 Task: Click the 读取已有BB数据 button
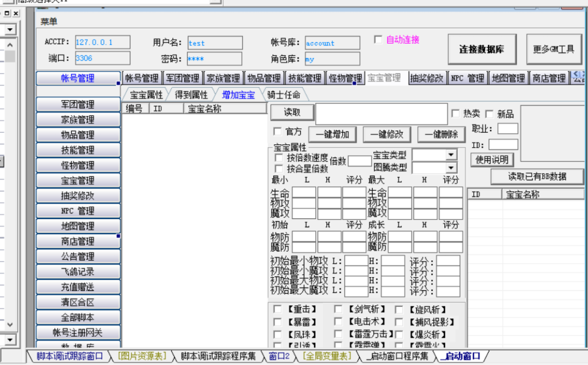[x=537, y=176]
